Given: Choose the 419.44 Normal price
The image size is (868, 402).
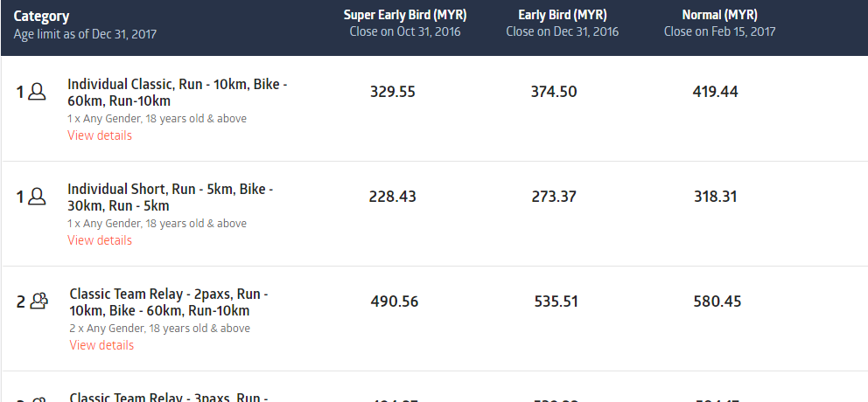Looking at the screenshot, I should coord(716,92).
